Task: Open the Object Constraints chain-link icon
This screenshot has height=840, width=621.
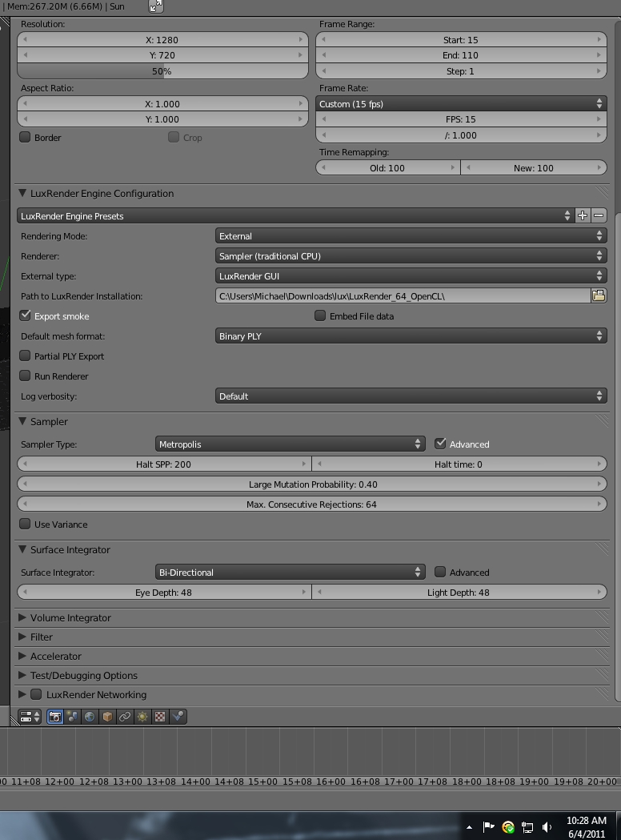Action: pyautogui.click(x=125, y=716)
